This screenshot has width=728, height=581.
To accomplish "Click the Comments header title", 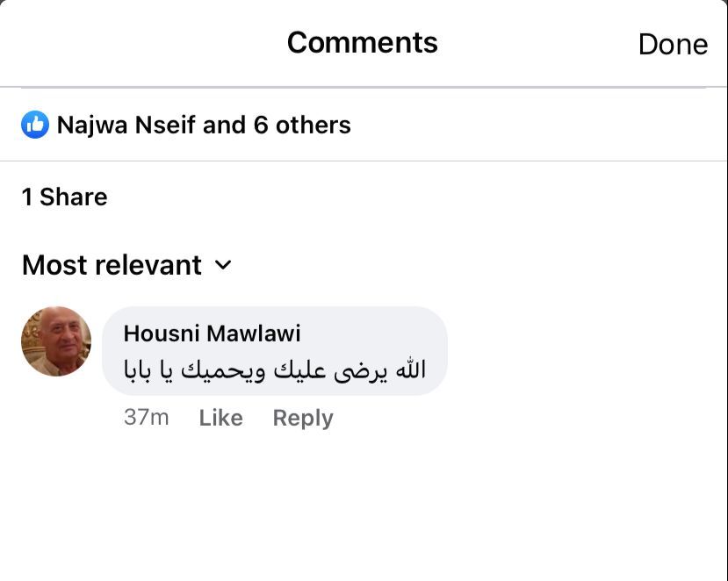I will point(362,43).
